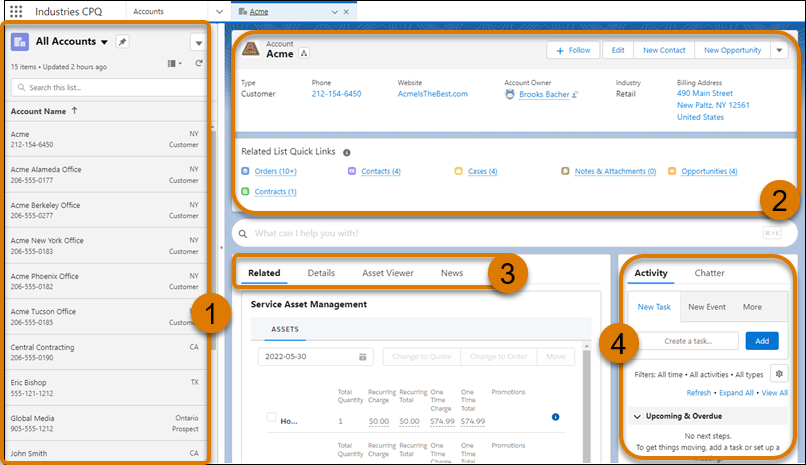
Task: Click the Create a task input
Action: [x=688, y=341]
